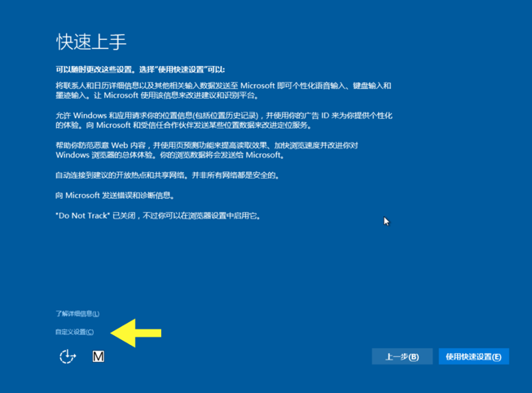Open the Ease of Access icon

tap(68, 356)
